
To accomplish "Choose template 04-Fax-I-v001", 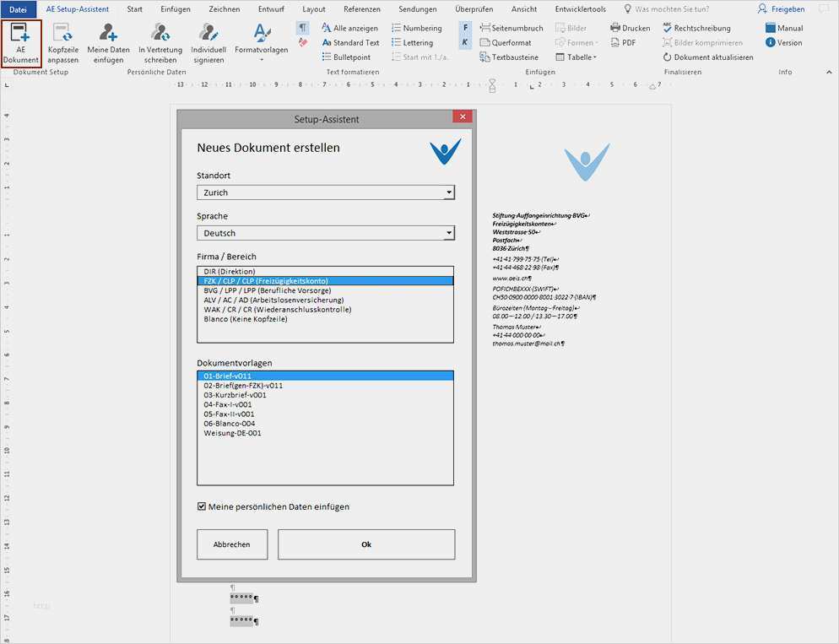I will [x=325, y=405].
